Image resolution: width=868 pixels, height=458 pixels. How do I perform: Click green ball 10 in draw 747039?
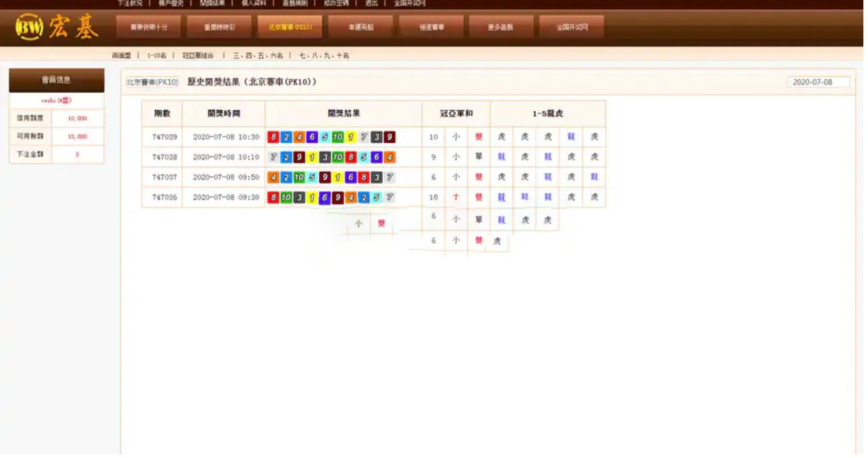click(337, 137)
